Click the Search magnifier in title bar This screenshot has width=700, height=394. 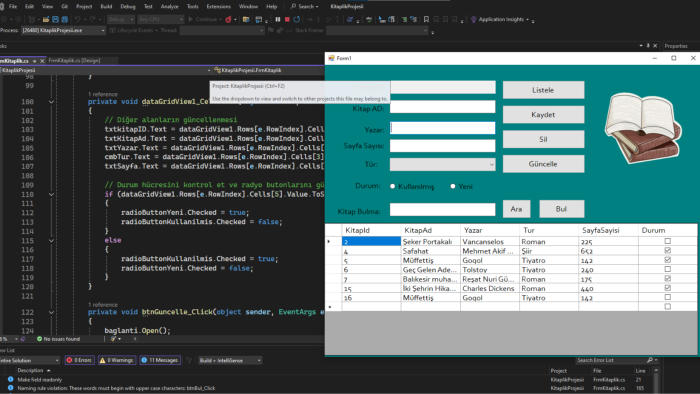[x=293, y=6]
